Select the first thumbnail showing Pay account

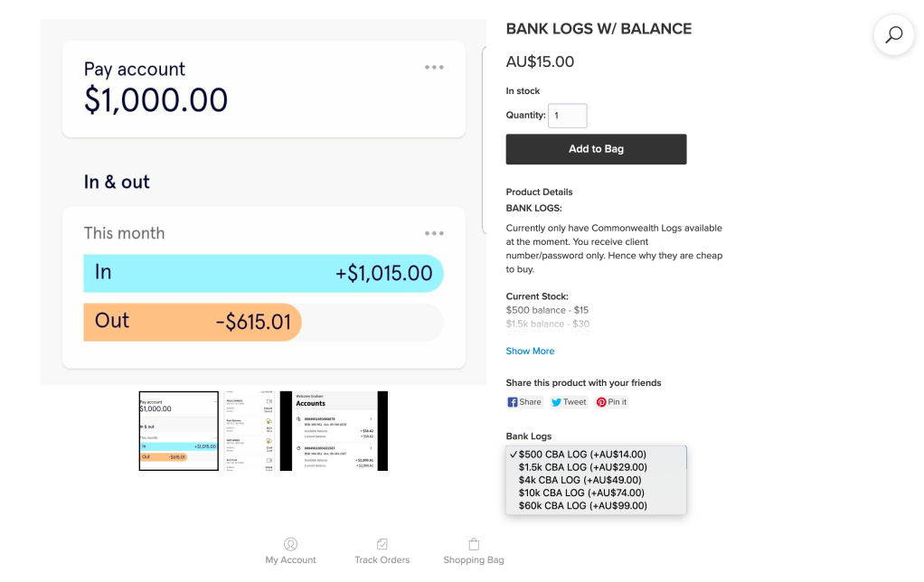pos(178,431)
